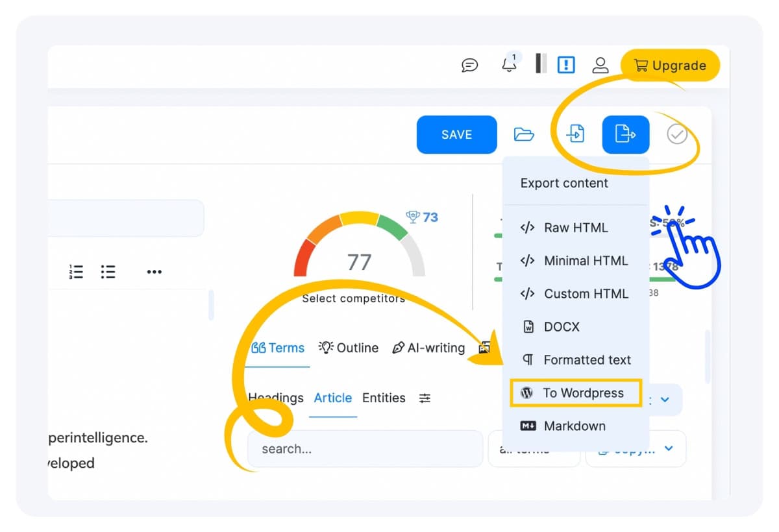
Task: Select Markdown from the export menu
Action: pos(574,426)
